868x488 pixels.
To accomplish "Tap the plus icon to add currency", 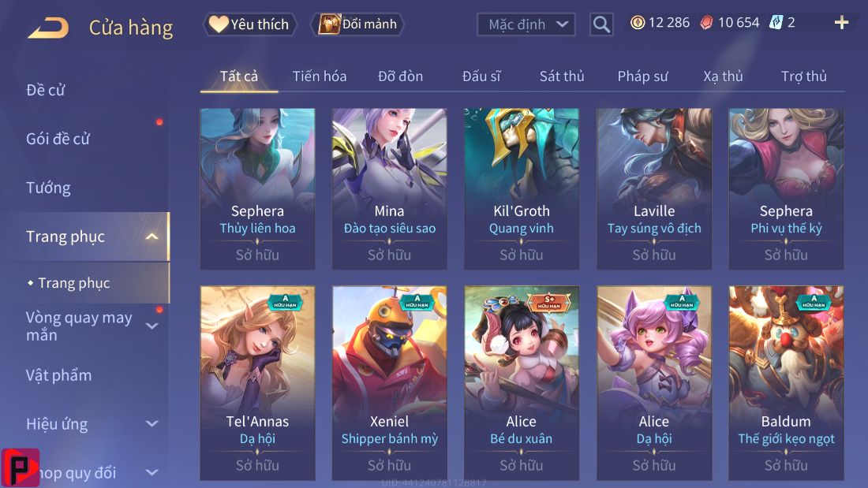I will (x=841, y=23).
